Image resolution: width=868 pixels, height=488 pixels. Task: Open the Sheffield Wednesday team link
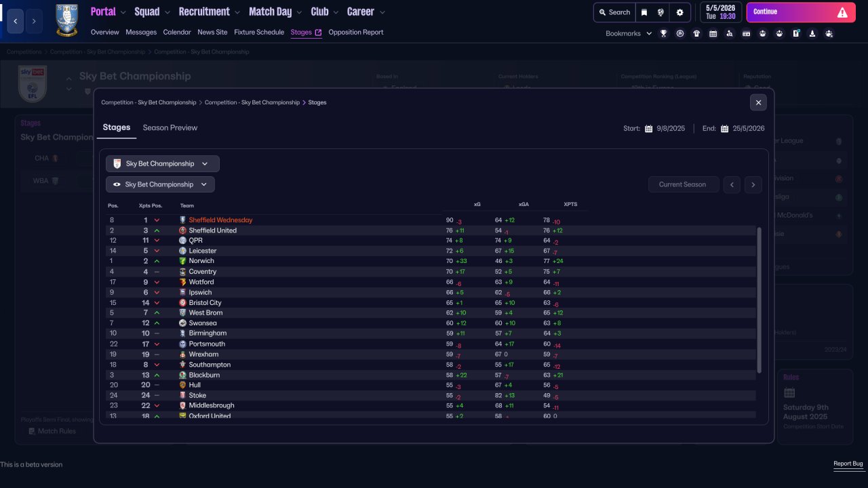[220, 220]
